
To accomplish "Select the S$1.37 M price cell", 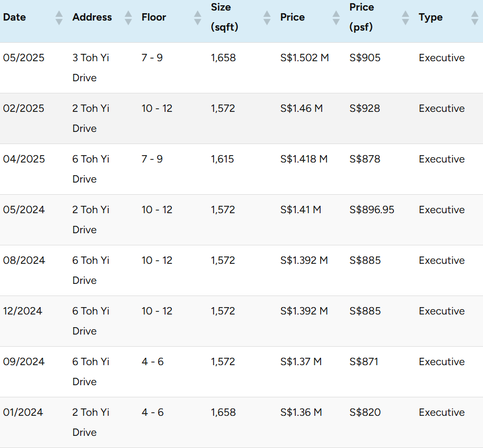I will tap(301, 362).
